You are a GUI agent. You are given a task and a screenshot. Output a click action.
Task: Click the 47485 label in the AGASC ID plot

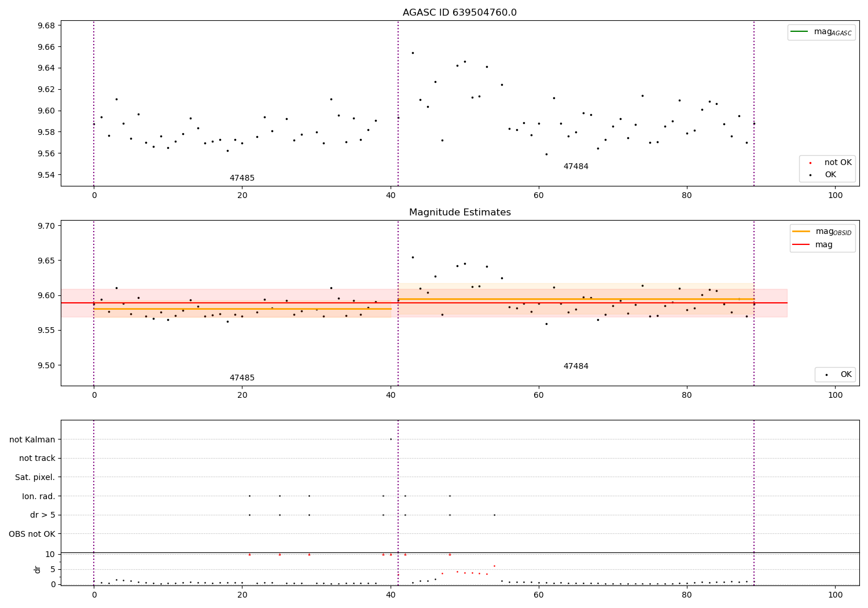[x=242, y=178]
